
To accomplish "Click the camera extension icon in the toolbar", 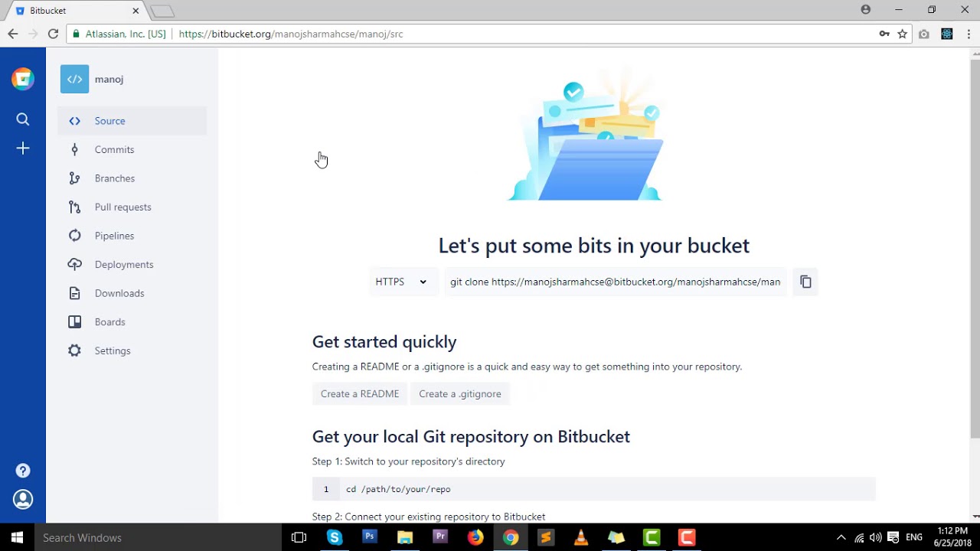I will pos(924,34).
